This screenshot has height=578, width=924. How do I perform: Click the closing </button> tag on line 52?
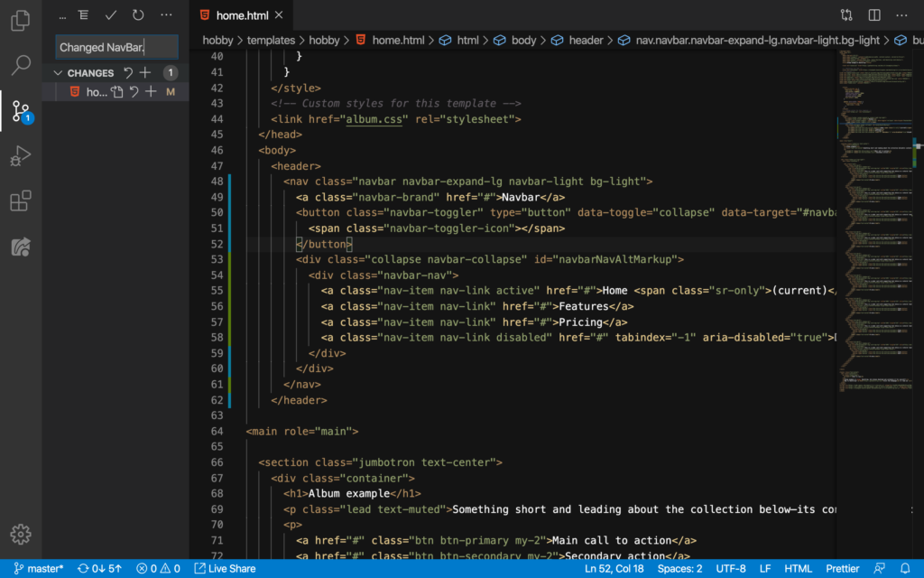tap(324, 244)
